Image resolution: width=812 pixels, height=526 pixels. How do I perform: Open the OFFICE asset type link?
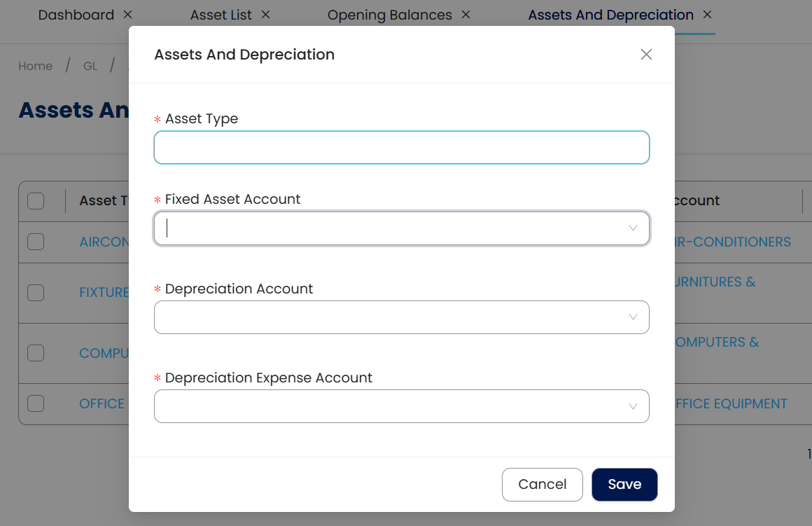point(102,403)
